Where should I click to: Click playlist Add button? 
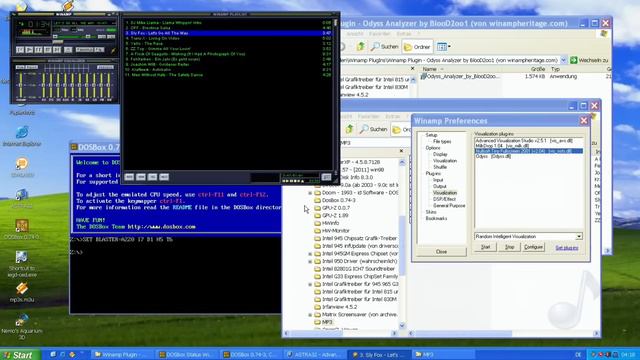129,177
